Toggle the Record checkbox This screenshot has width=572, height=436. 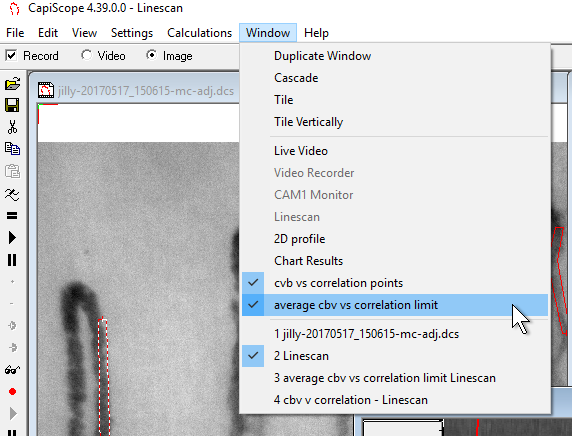pos(11,55)
